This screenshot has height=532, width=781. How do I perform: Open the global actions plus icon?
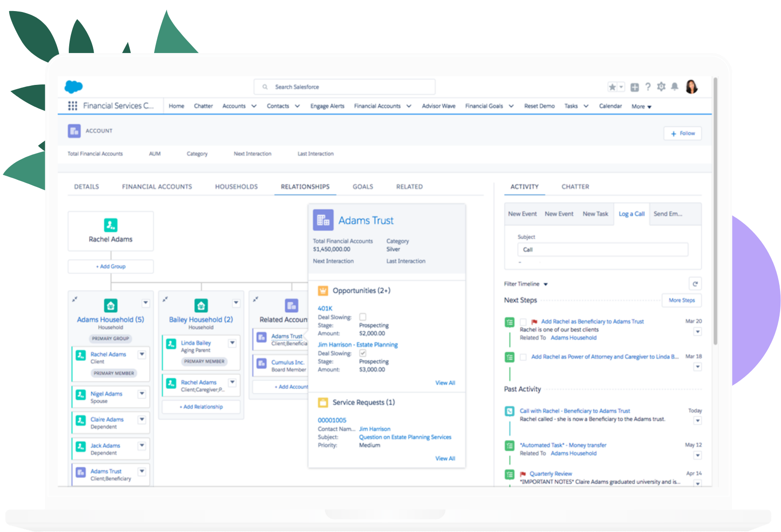[635, 87]
